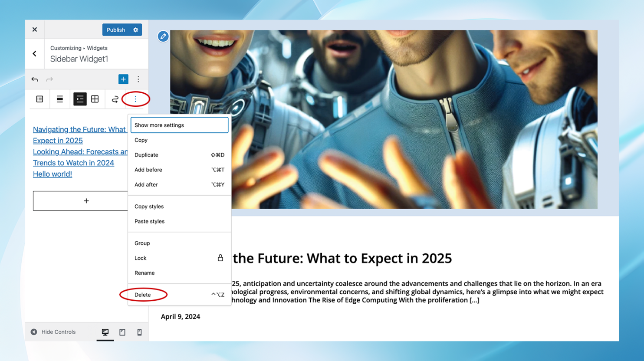Switch preview to tablet view icon

pyautogui.click(x=122, y=331)
